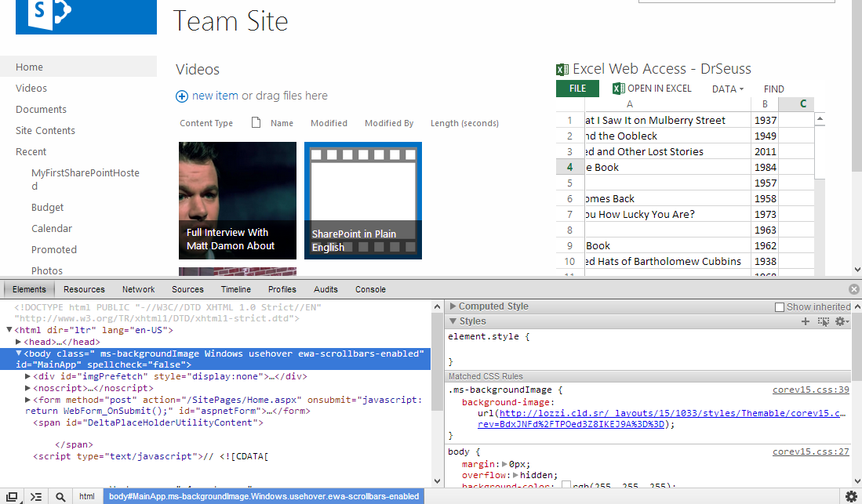Click the magnifier inspect element icon
Viewport: 862px width, 504px height.
click(x=60, y=496)
